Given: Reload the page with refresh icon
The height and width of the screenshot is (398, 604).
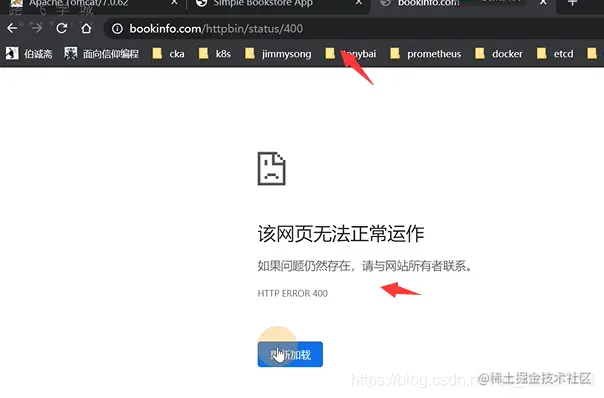Looking at the screenshot, I should [62, 28].
